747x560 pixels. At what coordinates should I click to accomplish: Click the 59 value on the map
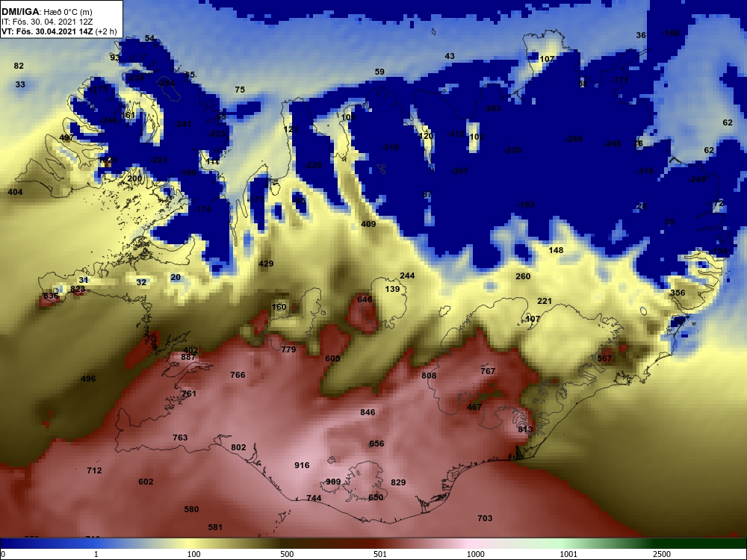point(379,72)
